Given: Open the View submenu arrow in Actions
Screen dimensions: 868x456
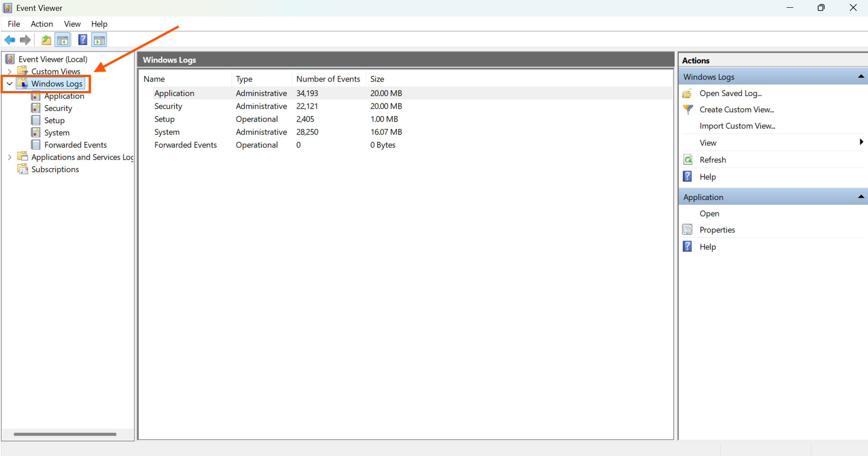Looking at the screenshot, I should click(x=861, y=142).
